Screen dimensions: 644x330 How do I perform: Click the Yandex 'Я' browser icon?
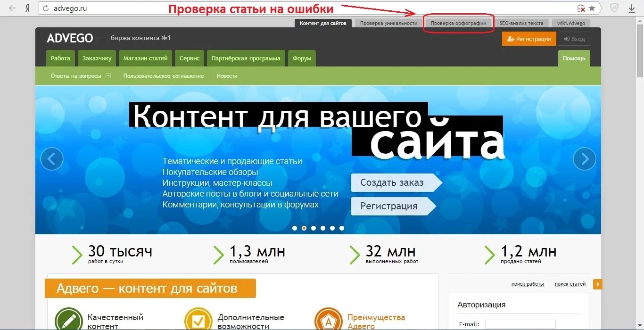click(28, 8)
